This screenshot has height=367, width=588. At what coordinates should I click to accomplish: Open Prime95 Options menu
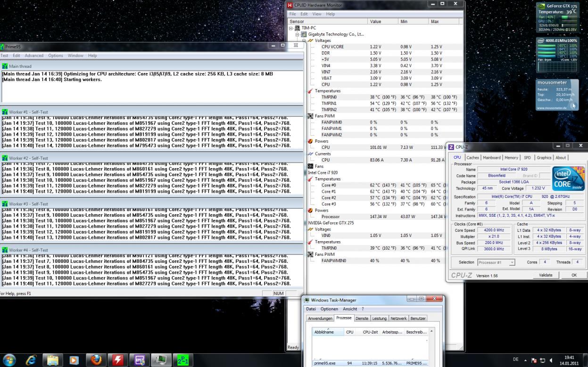click(55, 56)
